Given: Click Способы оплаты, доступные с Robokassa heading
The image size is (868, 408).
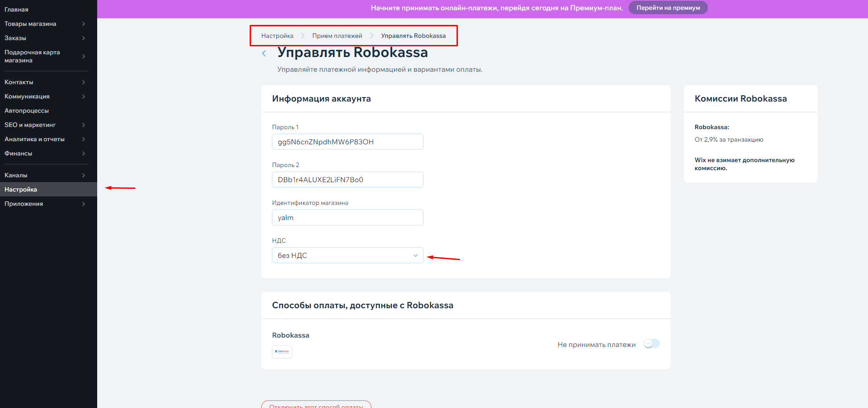Looking at the screenshot, I should (x=362, y=305).
